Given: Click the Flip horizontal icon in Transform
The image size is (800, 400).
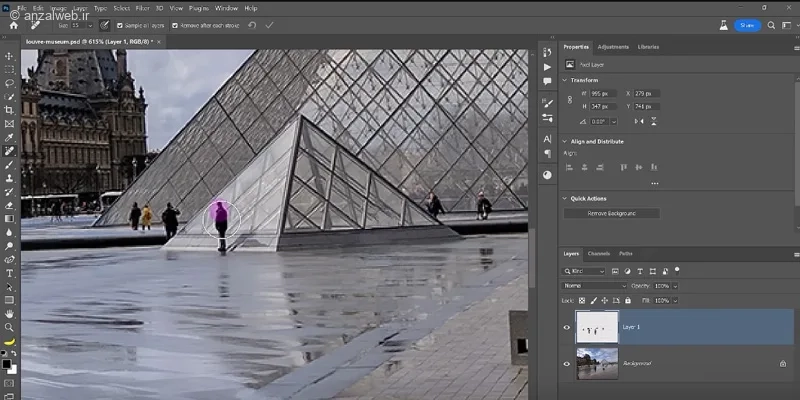Looking at the screenshot, I should pos(639,121).
